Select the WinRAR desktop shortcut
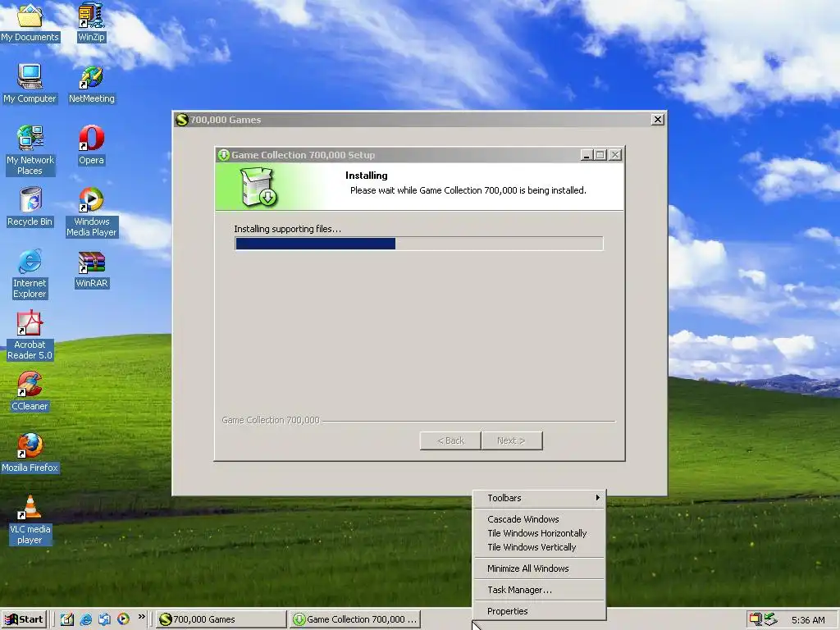This screenshot has width=840, height=630. click(x=92, y=268)
